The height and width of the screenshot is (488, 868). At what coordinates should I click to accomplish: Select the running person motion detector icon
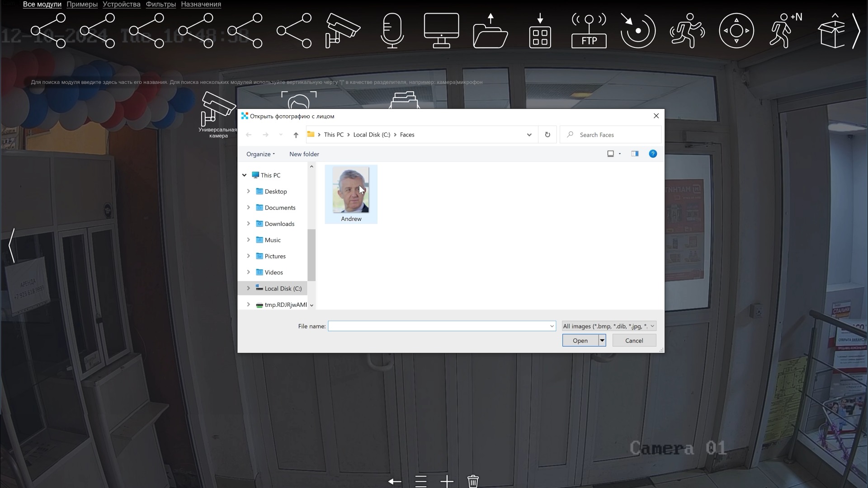point(687,31)
